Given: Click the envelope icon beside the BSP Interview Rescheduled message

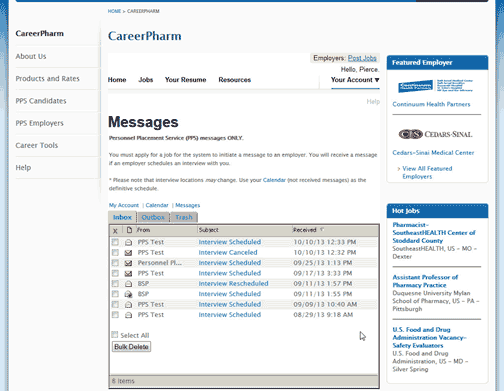Looking at the screenshot, I should pyautogui.click(x=128, y=284).
